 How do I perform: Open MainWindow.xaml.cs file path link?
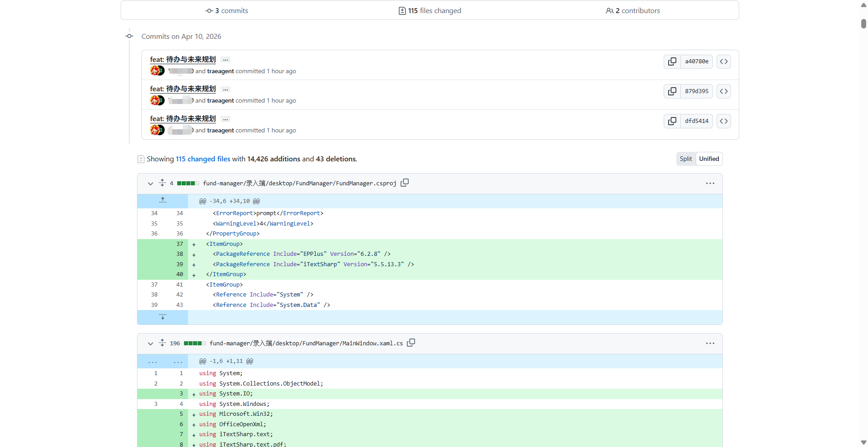point(306,343)
